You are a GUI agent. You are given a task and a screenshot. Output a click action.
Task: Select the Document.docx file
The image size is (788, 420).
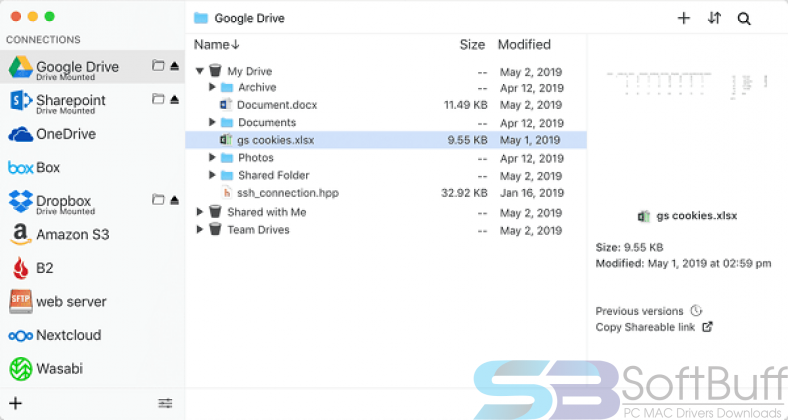coord(277,105)
